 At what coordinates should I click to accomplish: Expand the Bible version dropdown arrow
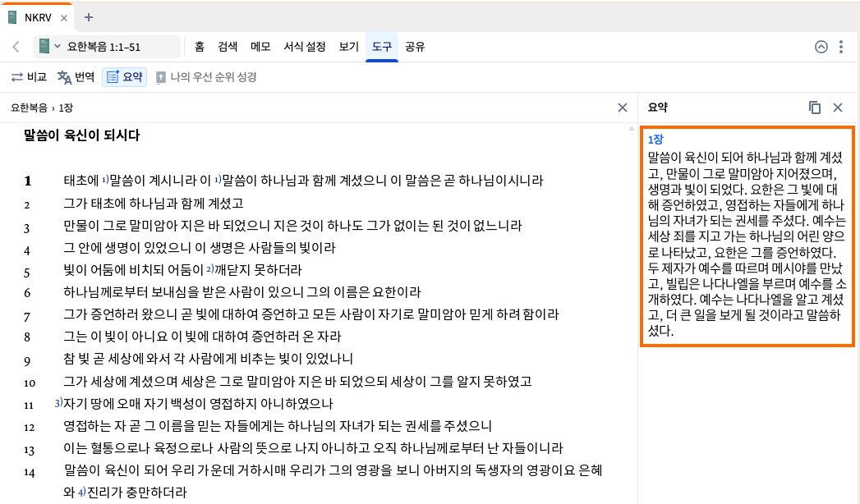pyautogui.click(x=57, y=47)
